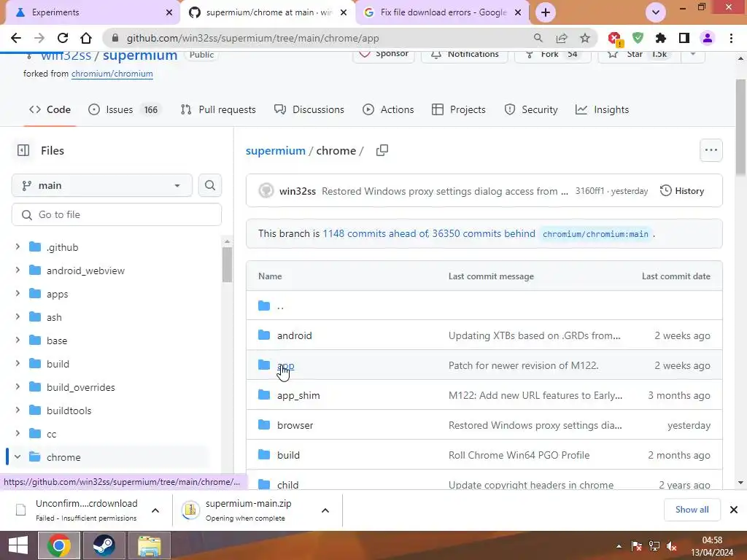Click the muted volume tray icon
Viewport: 747px width, 560px height.
pyautogui.click(x=672, y=546)
